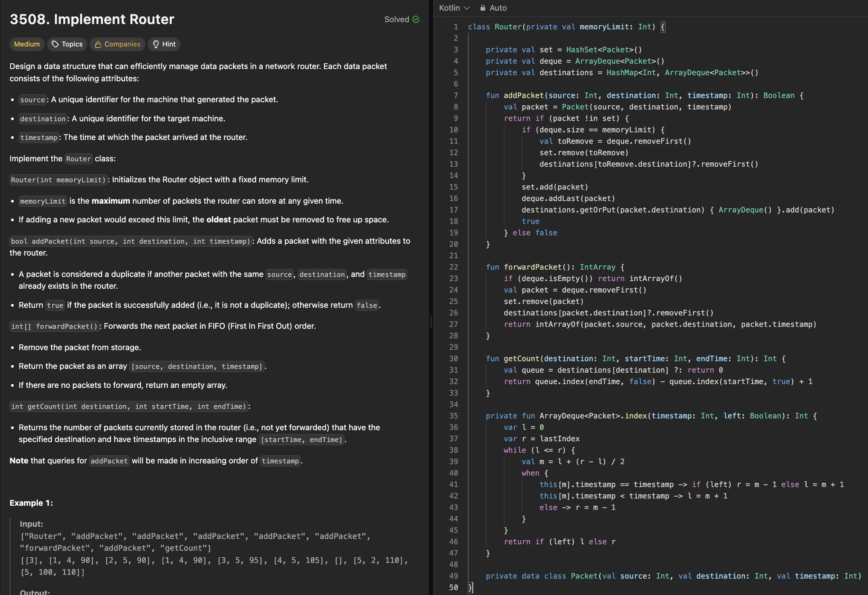Click the problem title 3508. Implement Router

[x=92, y=19]
